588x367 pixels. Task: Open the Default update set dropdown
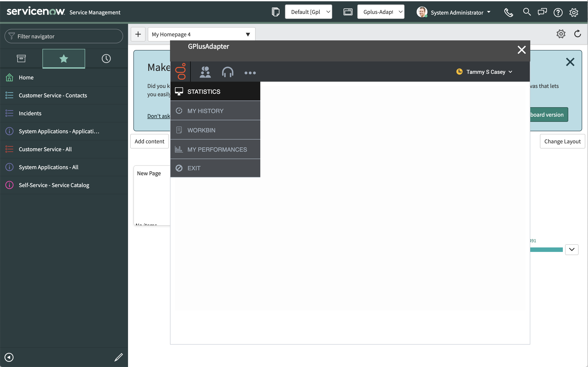tap(308, 12)
